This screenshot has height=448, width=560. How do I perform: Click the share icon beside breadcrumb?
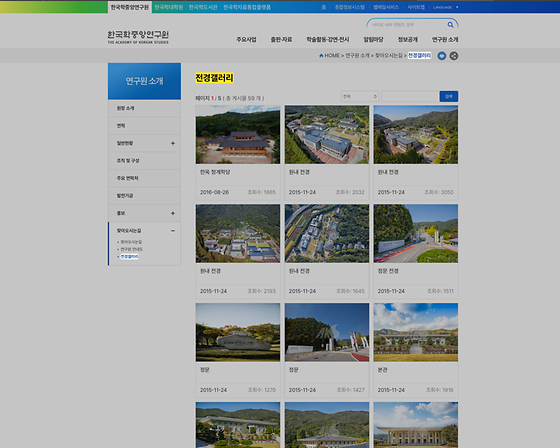pyautogui.click(x=454, y=56)
